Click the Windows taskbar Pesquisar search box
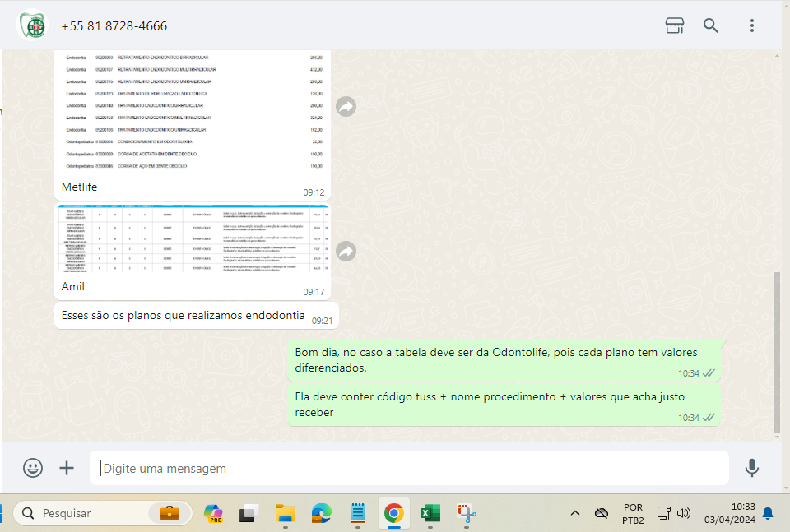This screenshot has height=532, width=790. coord(82,513)
